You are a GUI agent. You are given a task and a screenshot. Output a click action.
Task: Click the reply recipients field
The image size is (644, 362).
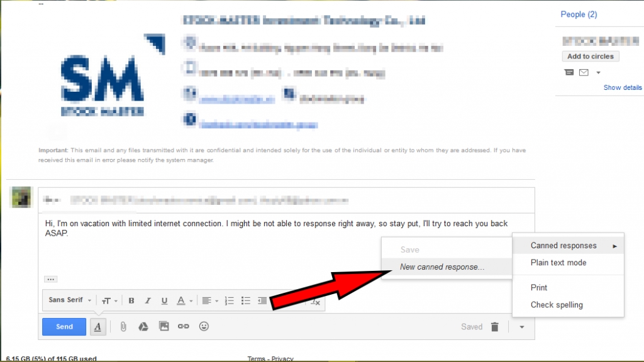tap(286, 200)
